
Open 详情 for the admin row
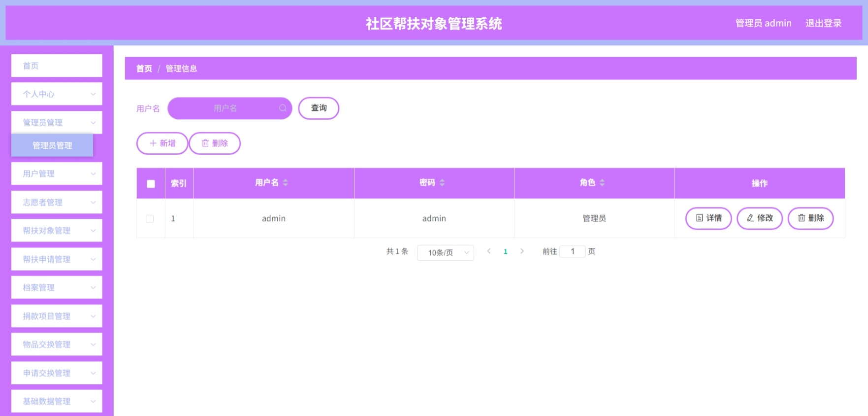coord(708,218)
